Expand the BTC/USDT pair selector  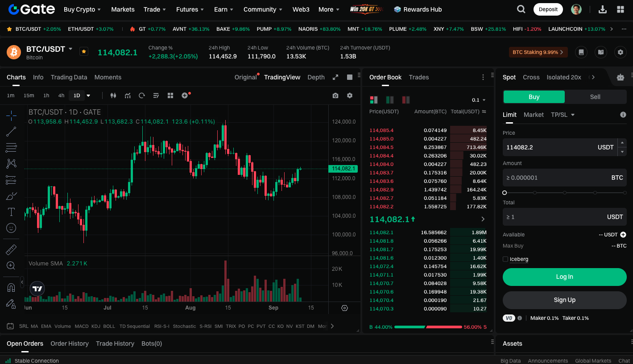pos(70,49)
